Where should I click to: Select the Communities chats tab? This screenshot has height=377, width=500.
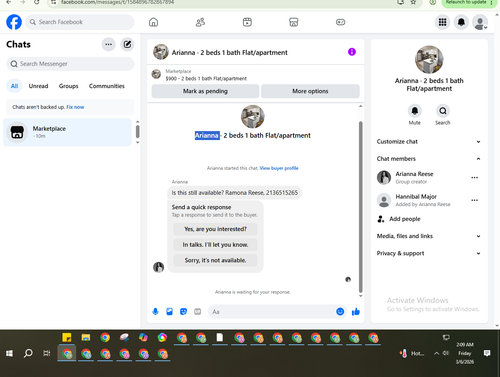tap(107, 86)
